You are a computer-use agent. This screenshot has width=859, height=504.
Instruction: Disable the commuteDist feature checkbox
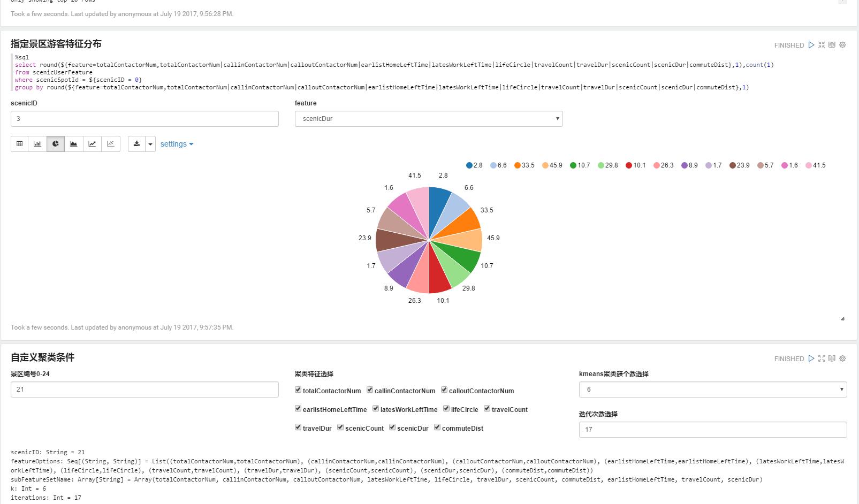pos(437,427)
